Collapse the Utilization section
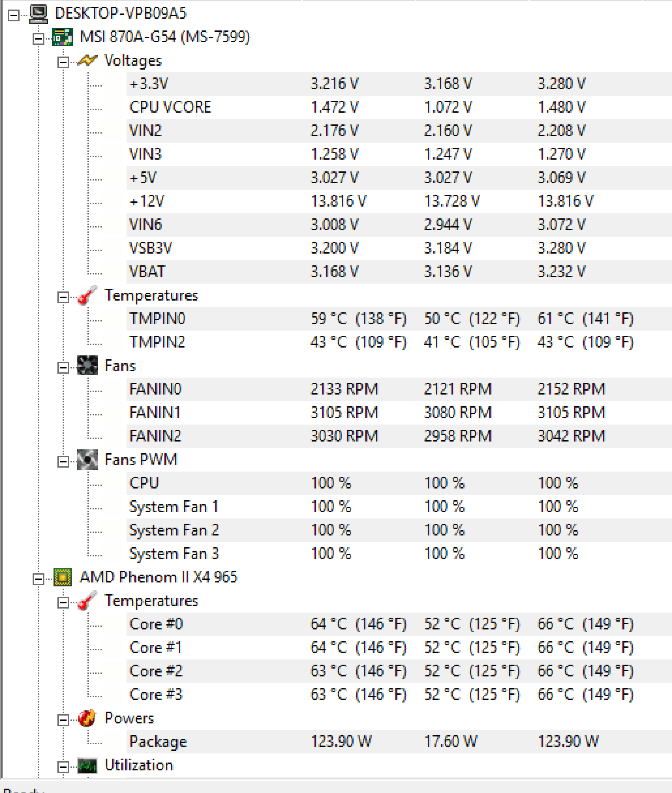The width and height of the screenshot is (672, 793). click(63, 767)
